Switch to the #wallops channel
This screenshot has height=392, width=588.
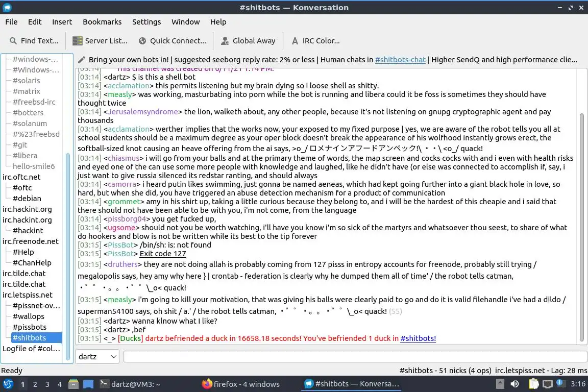[x=29, y=316]
